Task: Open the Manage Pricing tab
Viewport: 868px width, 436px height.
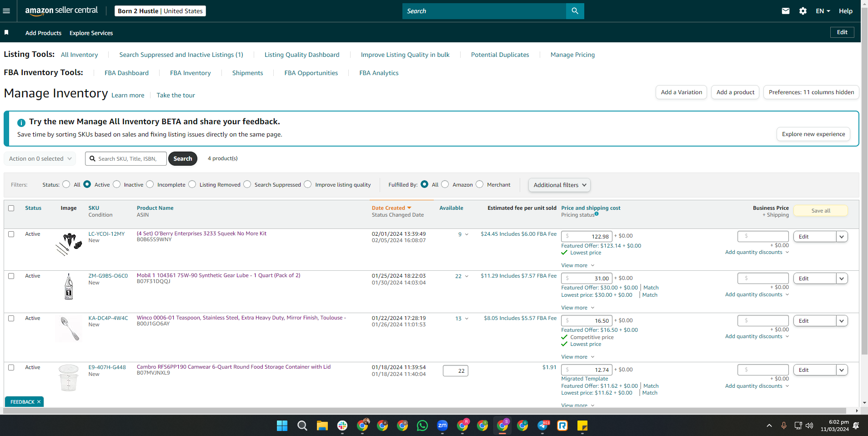Action: coord(572,55)
